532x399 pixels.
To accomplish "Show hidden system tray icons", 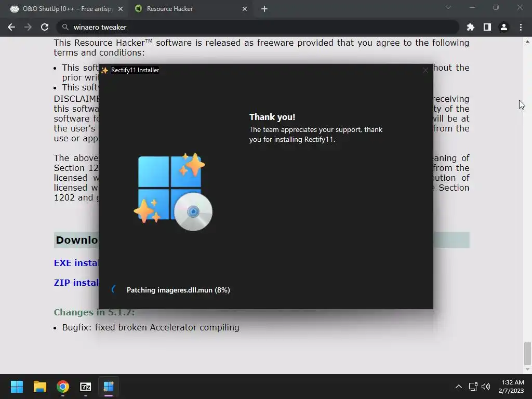I will tap(458, 387).
